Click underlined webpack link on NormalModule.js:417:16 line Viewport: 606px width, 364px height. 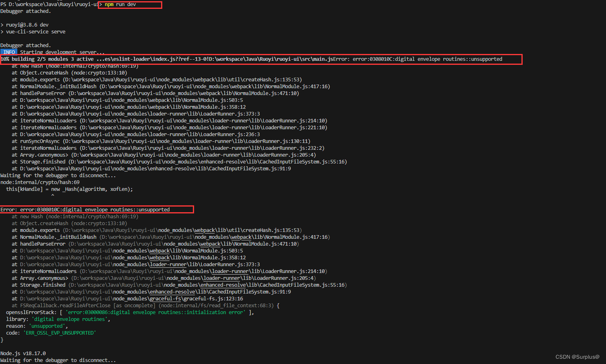coord(240,237)
